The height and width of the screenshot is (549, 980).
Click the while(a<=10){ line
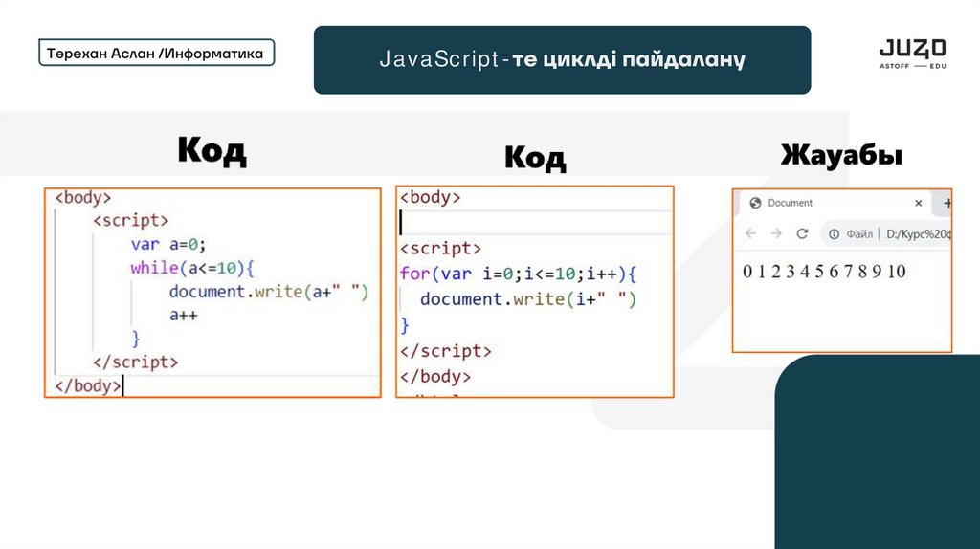[x=192, y=269]
